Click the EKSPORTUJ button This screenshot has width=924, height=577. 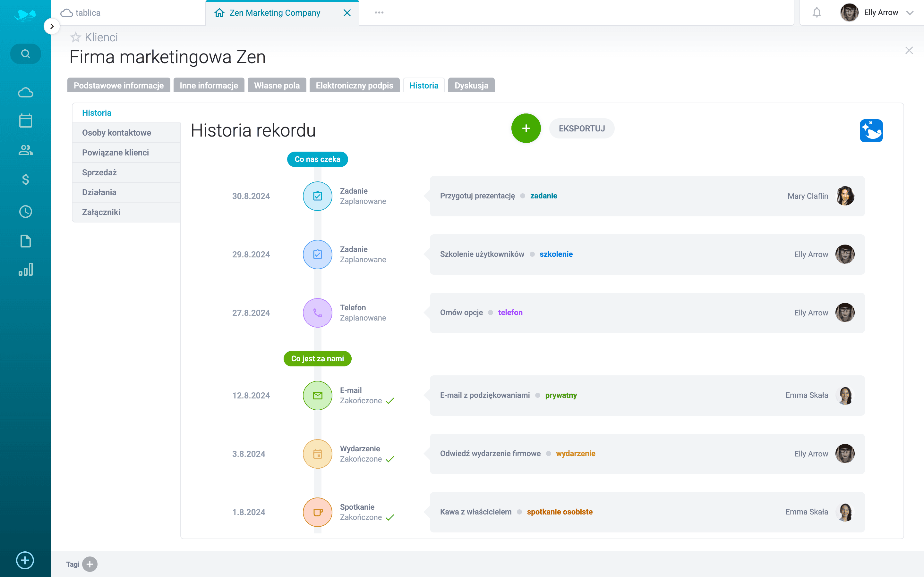pyautogui.click(x=581, y=128)
